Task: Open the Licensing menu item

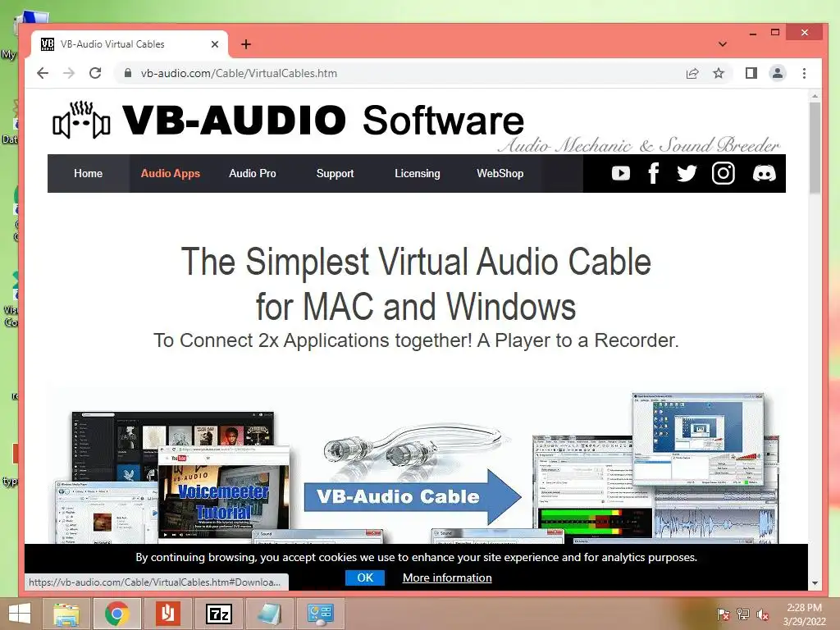Action: click(418, 174)
